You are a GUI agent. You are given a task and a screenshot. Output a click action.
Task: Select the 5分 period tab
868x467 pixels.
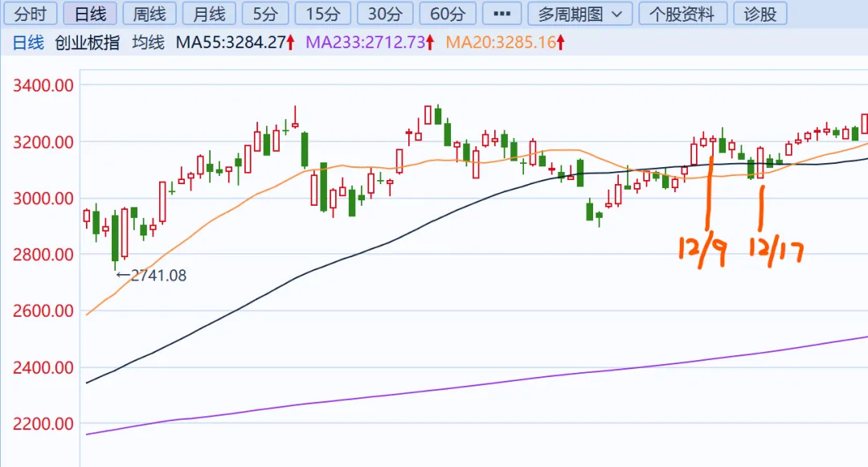(265, 14)
